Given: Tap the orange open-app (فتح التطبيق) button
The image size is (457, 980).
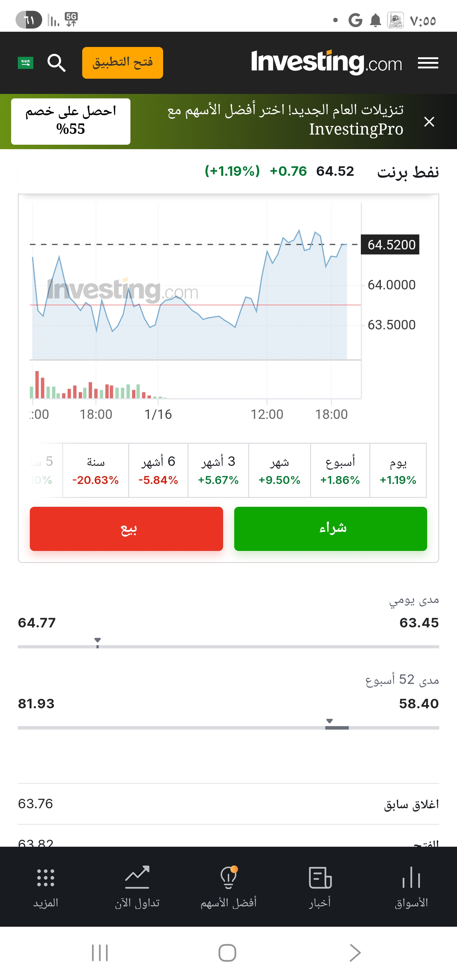Looking at the screenshot, I should point(123,63).
